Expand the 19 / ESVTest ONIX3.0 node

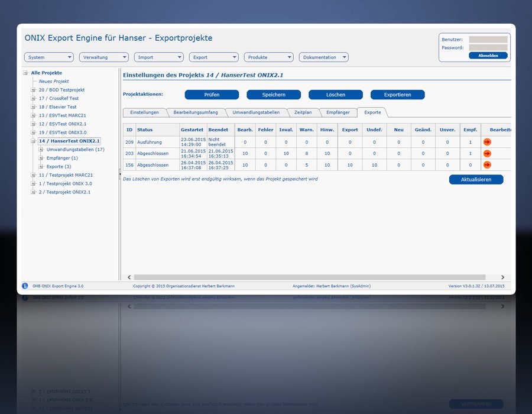click(x=33, y=132)
